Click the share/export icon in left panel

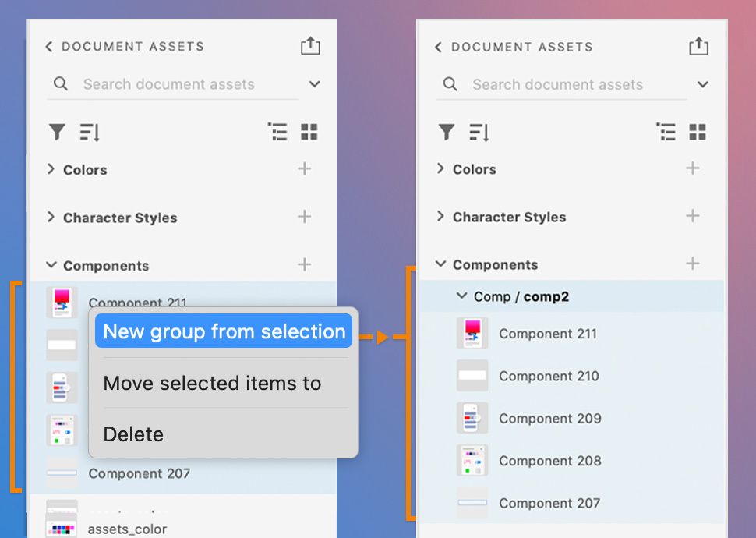310,46
